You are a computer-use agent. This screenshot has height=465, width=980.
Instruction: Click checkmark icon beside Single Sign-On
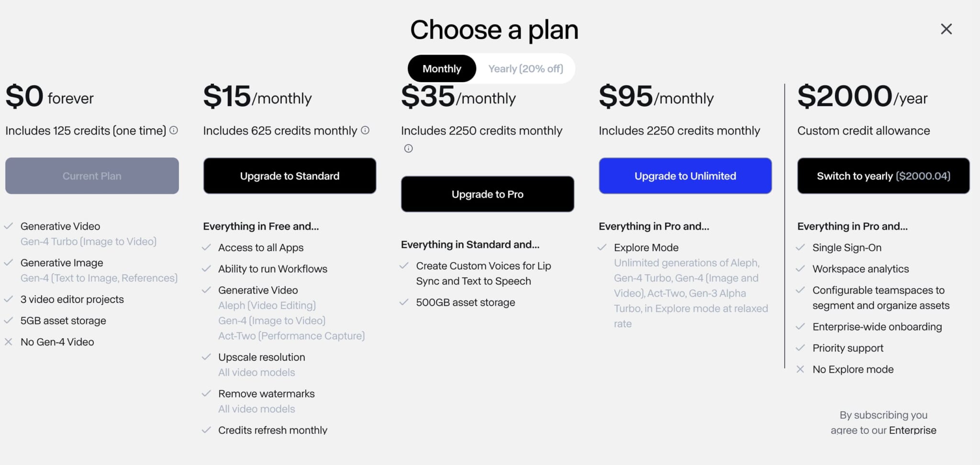click(x=800, y=247)
